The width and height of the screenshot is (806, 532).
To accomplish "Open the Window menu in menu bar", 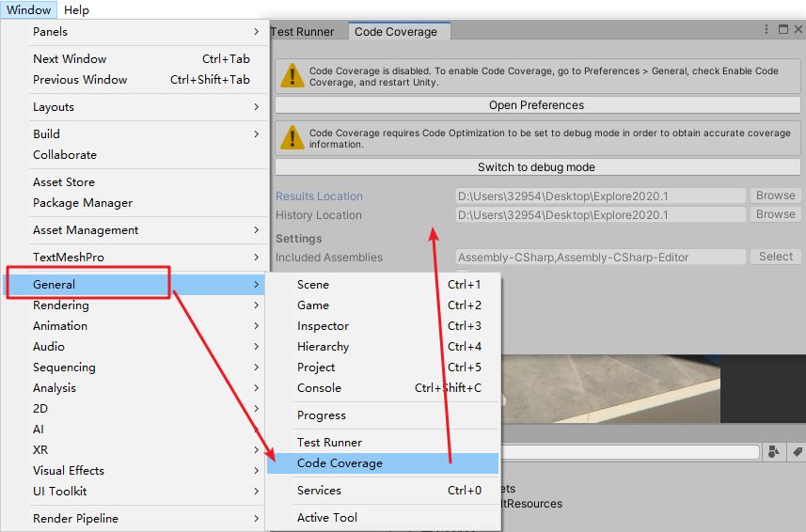I will pos(29,9).
